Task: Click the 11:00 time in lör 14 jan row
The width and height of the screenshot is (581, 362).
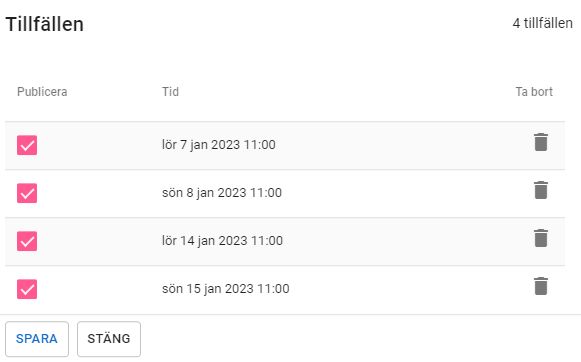Action: 267,240
